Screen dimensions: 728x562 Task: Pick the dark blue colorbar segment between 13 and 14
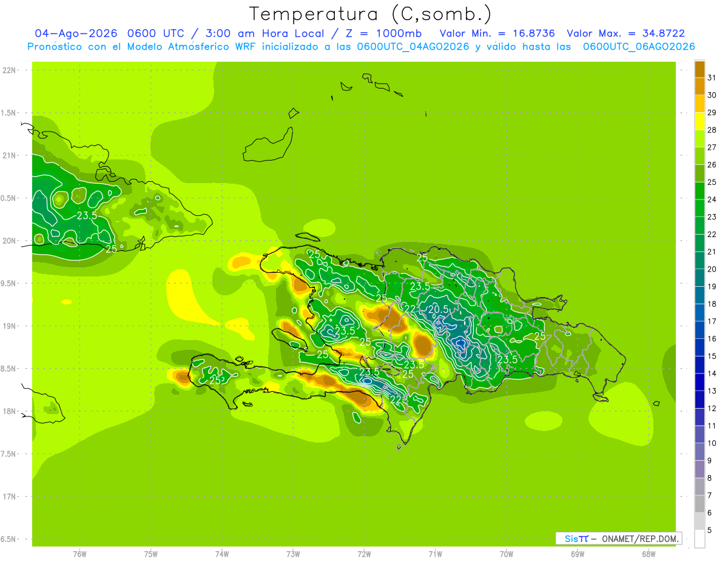coord(699,383)
